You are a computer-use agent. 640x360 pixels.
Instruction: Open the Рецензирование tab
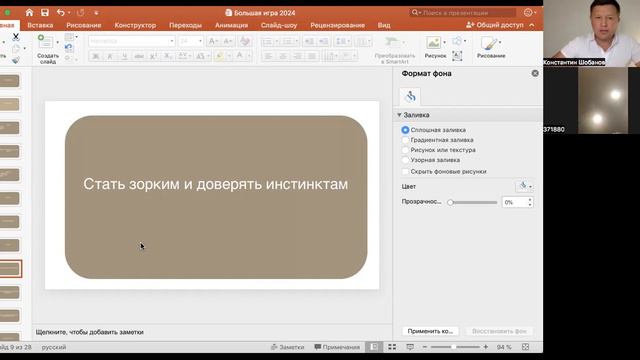point(338,25)
